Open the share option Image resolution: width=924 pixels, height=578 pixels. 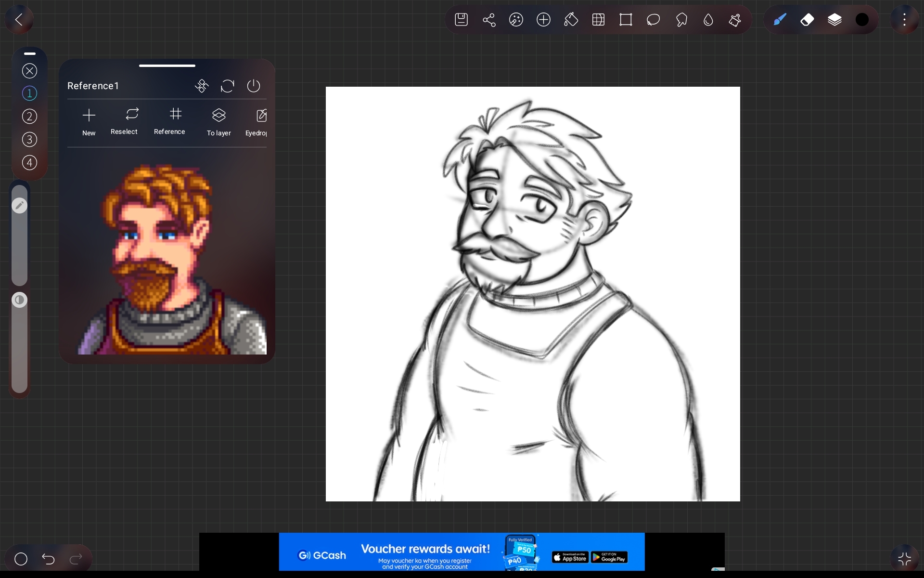pyautogui.click(x=489, y=20)
